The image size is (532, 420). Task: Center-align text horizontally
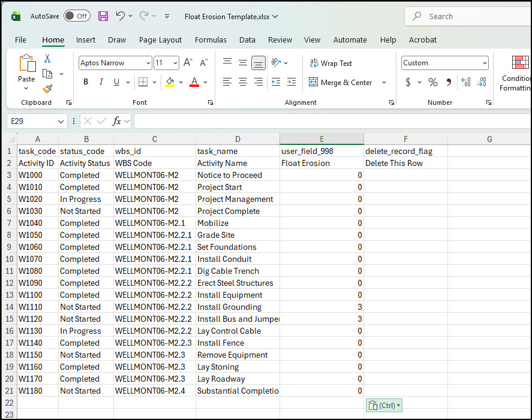click(x=243, y=82)
